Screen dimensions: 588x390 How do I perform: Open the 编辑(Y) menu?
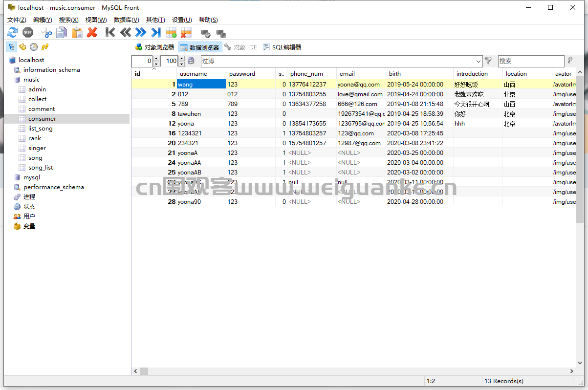pos(43,20)
